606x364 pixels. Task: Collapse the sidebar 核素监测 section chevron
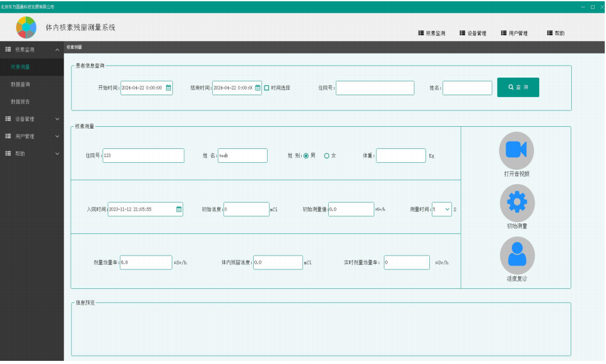(x=57, y=49)
